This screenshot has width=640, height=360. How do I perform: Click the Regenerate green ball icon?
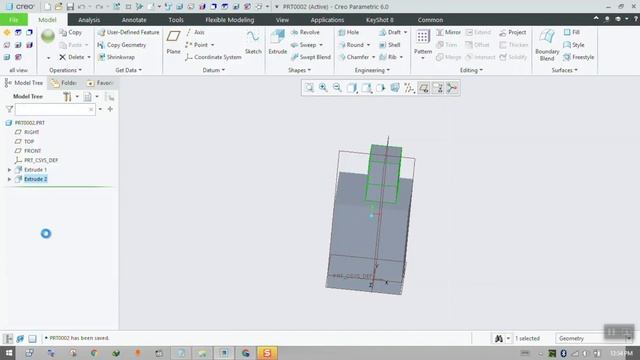pyautogui.click(x=48, y=37)
